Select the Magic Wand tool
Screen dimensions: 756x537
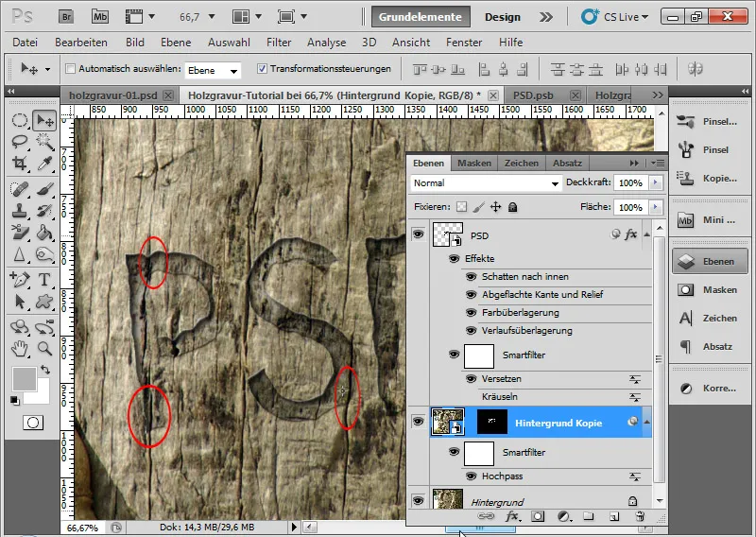[x=44, y=142]
